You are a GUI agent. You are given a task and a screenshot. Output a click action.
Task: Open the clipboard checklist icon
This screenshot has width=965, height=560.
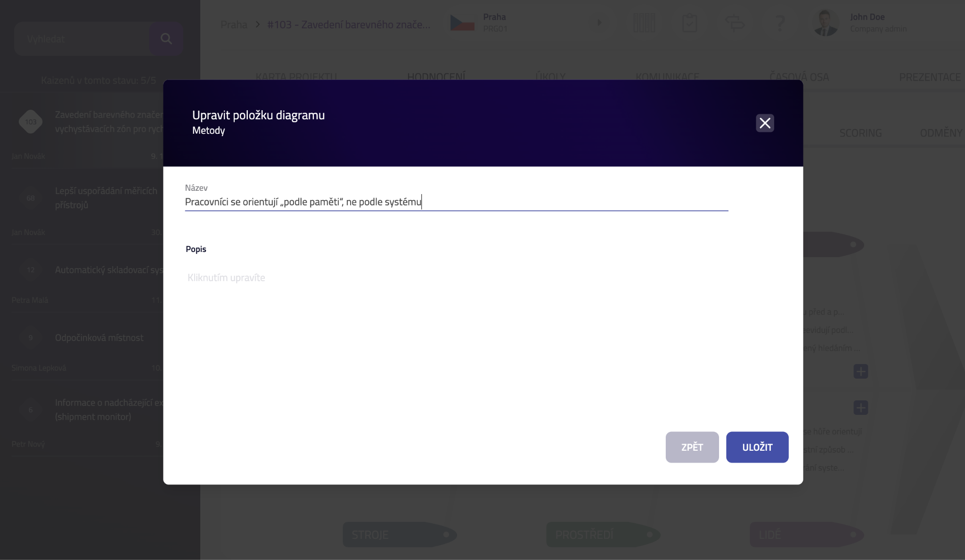689,23
